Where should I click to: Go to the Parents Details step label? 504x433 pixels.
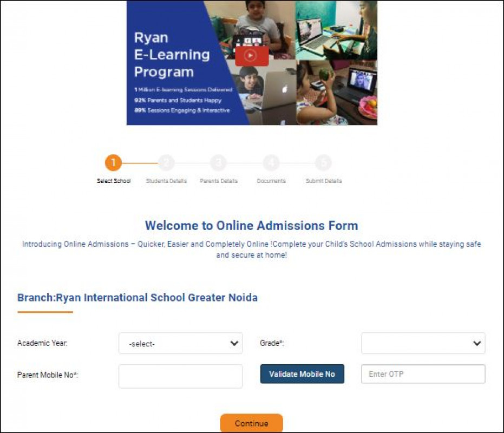218,181
